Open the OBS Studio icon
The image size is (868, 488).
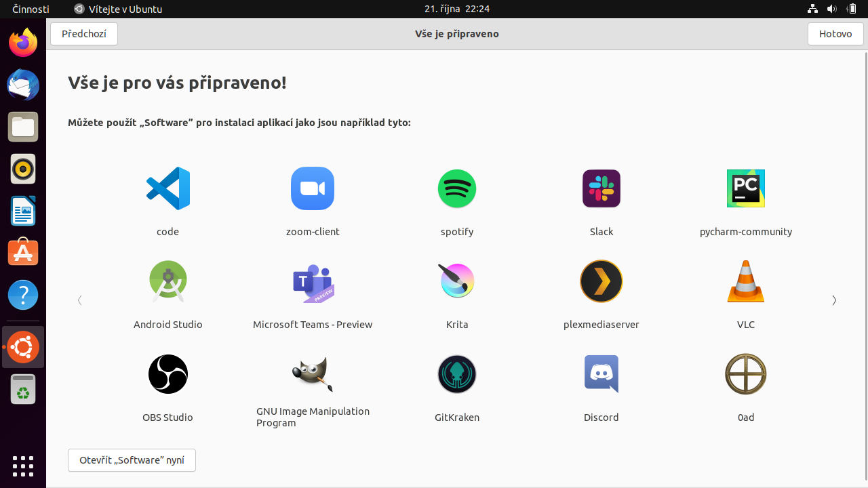tap(167, 373)
